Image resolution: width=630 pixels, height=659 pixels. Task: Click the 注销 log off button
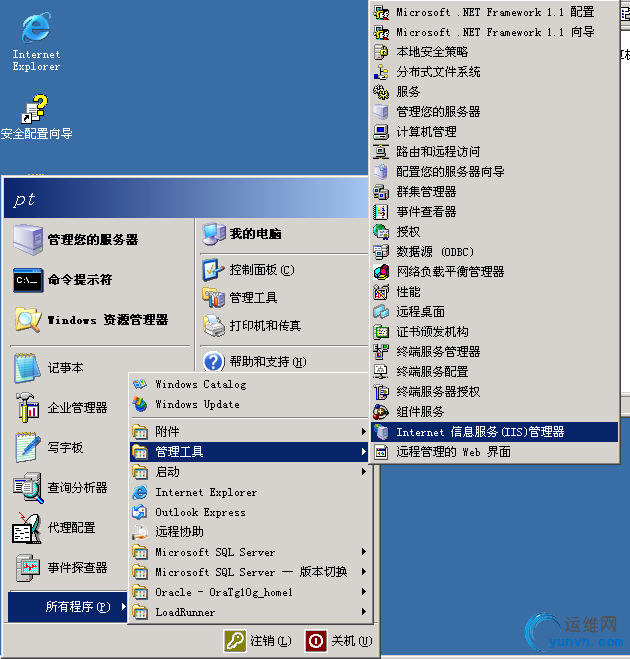[257, 641]
